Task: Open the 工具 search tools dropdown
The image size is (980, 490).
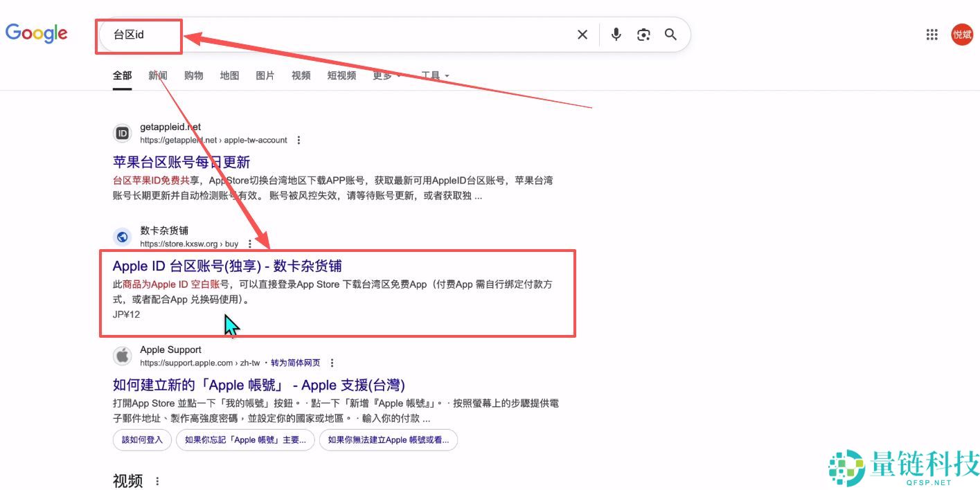Action: [431, 75]
